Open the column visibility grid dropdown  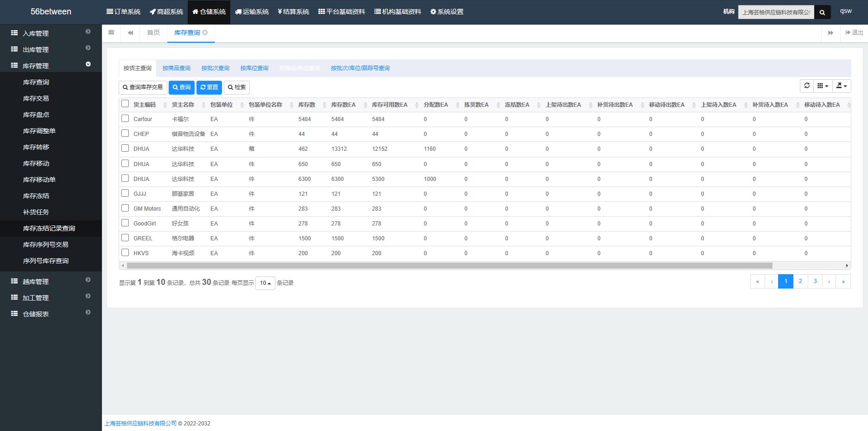823,86
